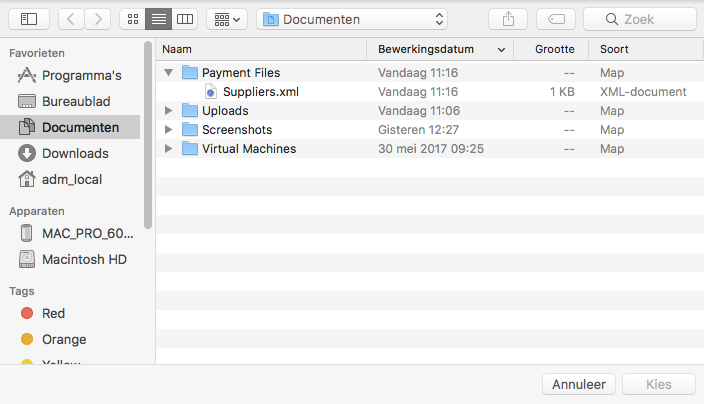Go to Downloads in sidebar
The height and width of the screenshot is (404, 704).
click(x=75, y=153)
